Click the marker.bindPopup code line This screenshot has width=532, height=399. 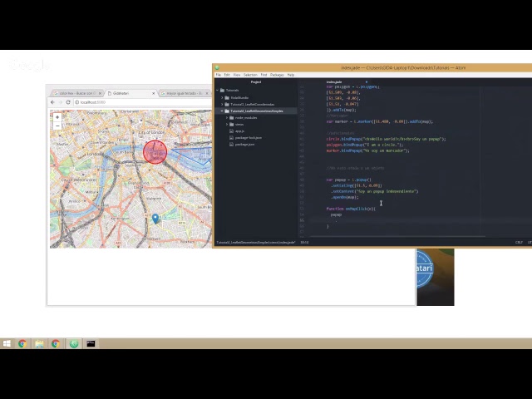(367, 150)
